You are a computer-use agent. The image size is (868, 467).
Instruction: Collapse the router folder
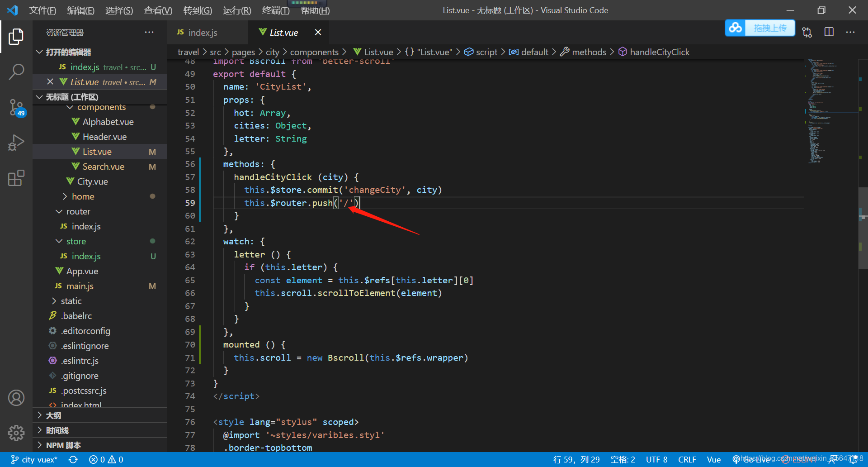point(99,211)
